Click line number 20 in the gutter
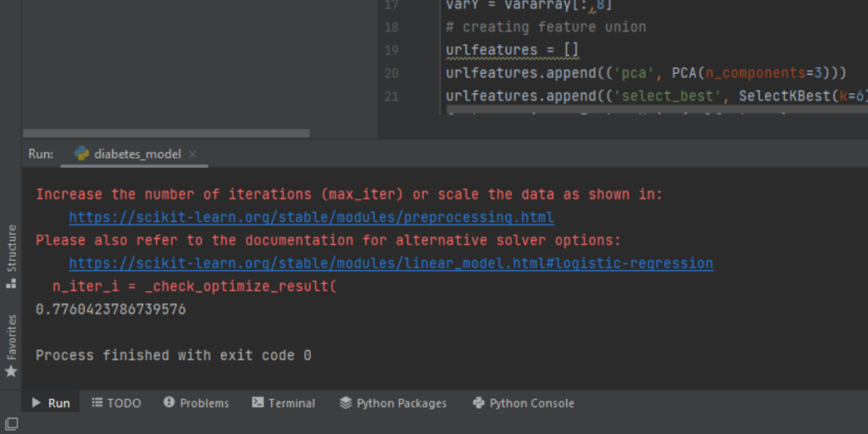This screenshot has height=434, width=868. 392,74
